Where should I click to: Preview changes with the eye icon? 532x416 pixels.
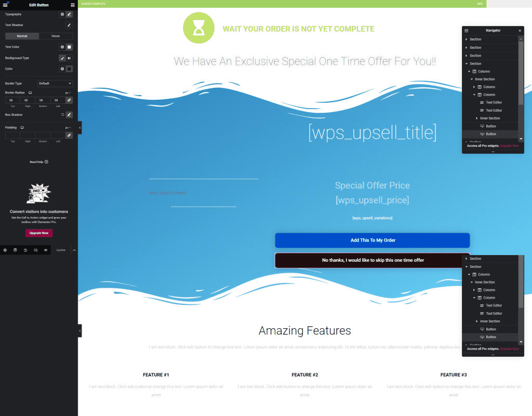click(46, 250)
